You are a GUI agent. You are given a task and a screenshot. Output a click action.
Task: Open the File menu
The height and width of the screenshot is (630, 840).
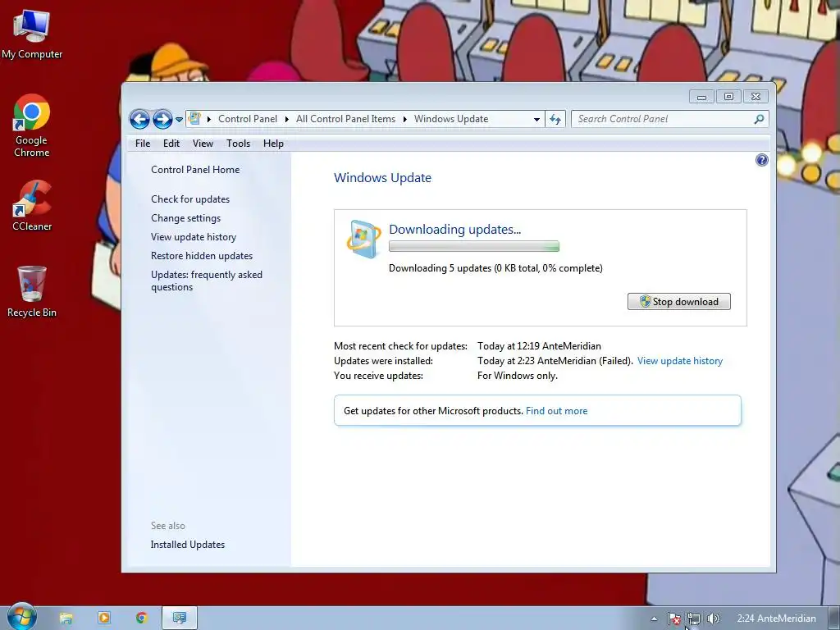143,144
